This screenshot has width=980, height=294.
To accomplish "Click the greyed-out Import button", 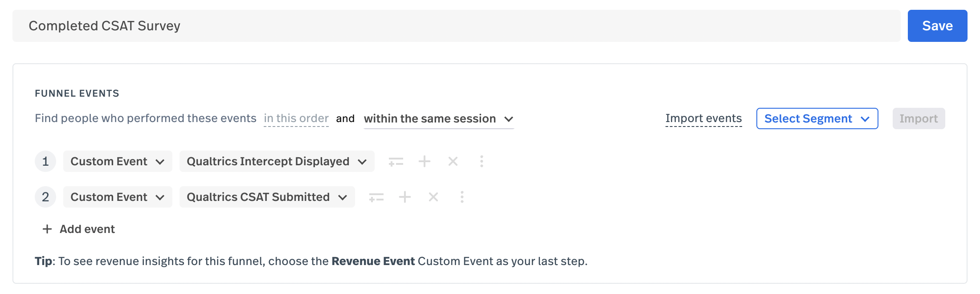I will click(919, 118).
